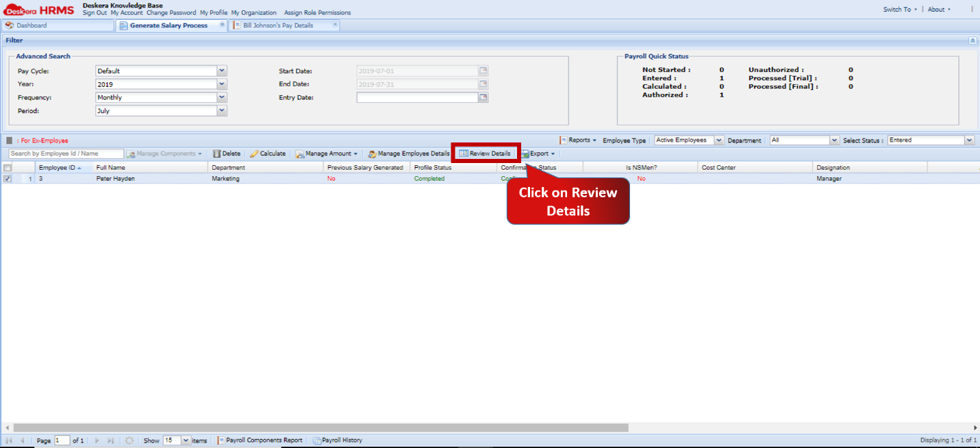The height and width of the screenshot is (448, 980).
Task: Toggle the select-all checkbox in the grid header
Action: point(6,167)
